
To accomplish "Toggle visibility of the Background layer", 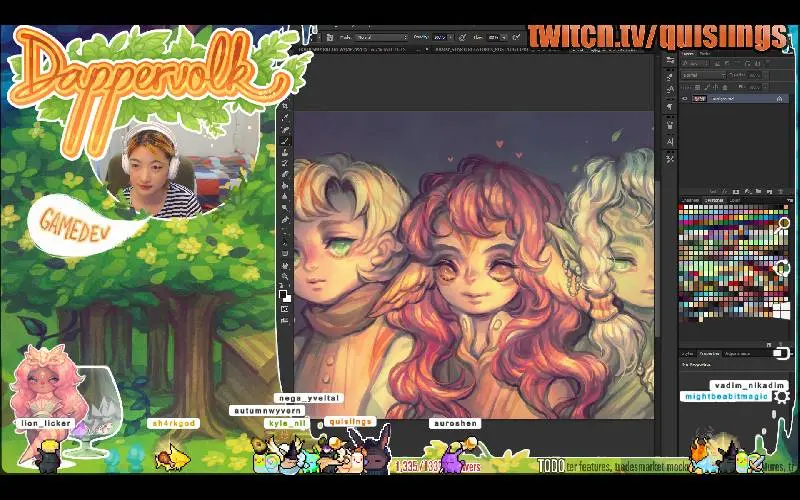I will click(x=685, y=99).
